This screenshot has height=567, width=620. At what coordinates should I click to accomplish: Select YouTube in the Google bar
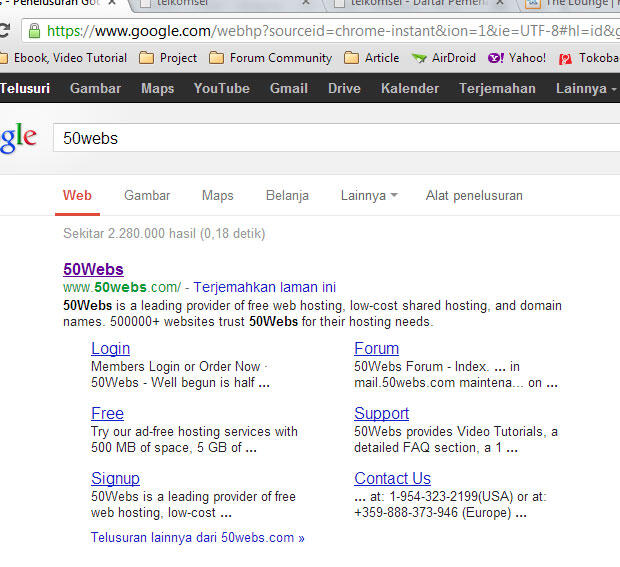221,88
